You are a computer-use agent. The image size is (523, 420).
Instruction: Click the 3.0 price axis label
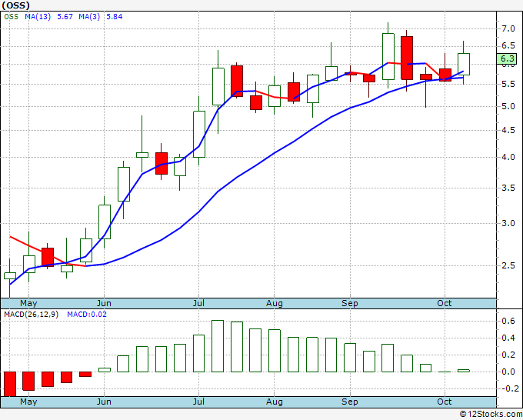coord(508,223)
